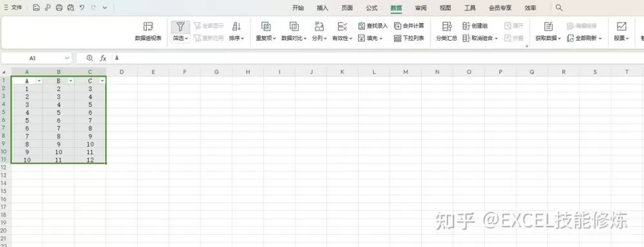Click 合并计算 consolidate button

click(x=409, y=26)
